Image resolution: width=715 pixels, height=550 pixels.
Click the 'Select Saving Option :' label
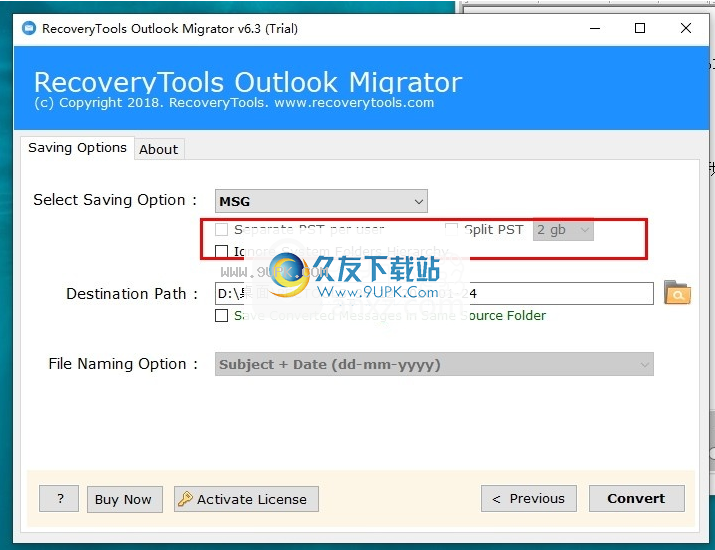tap(115, 200)
